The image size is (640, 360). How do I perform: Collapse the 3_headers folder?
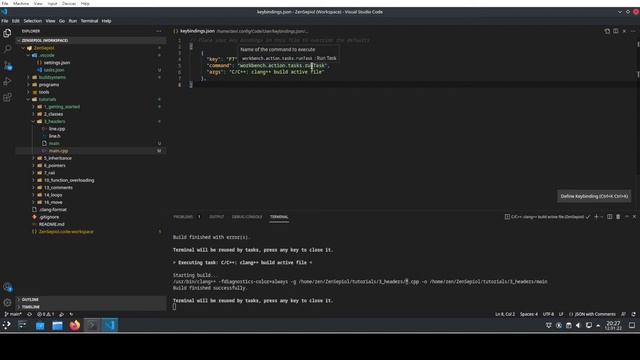click(x=91, y=121)
